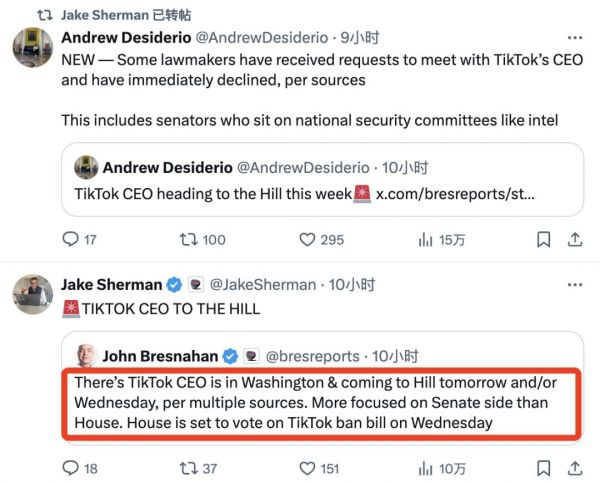
Task: Reply to Andrew Desiderio's tweet
Action: click(70, 240)
